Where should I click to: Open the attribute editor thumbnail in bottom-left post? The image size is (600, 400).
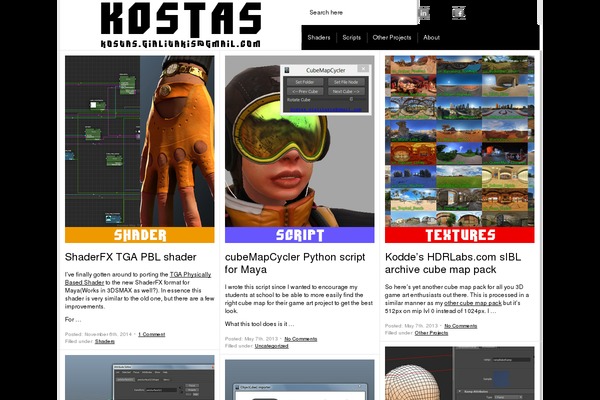pos(140,377)
